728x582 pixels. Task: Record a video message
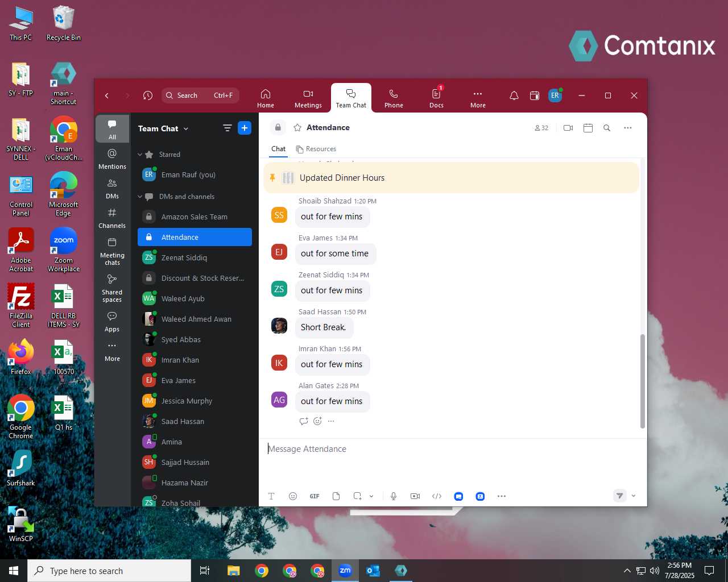(415, 496)
